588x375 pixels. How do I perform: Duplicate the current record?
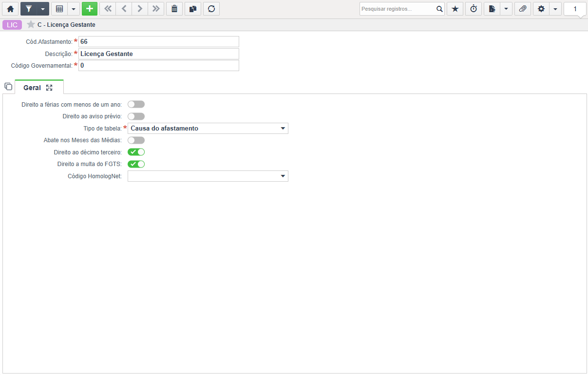point(193,9)
